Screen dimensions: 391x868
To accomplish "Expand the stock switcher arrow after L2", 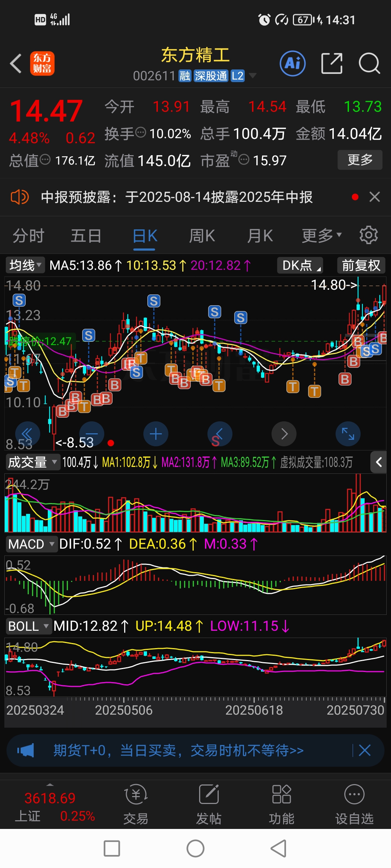I will tap(253, 76).
